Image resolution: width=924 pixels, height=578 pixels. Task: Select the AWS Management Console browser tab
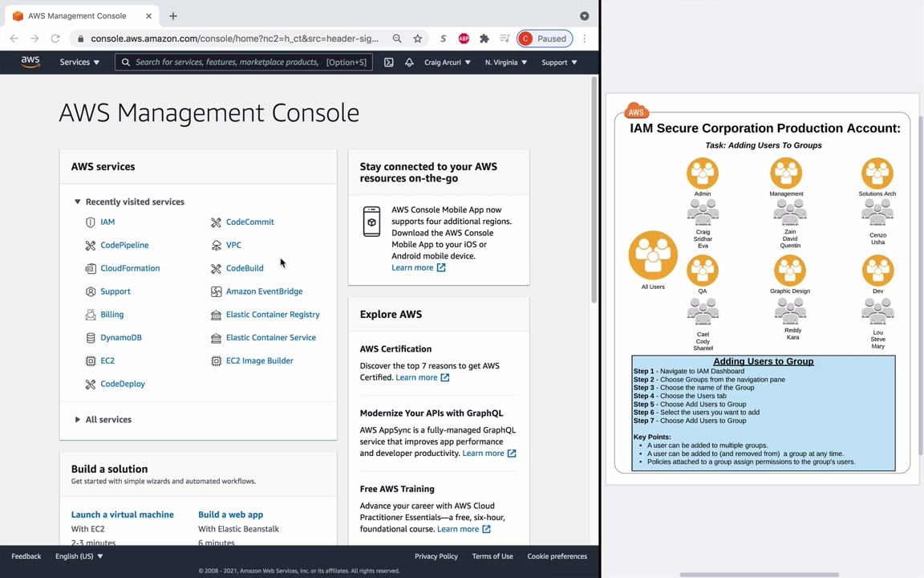[x=83, y=16]
